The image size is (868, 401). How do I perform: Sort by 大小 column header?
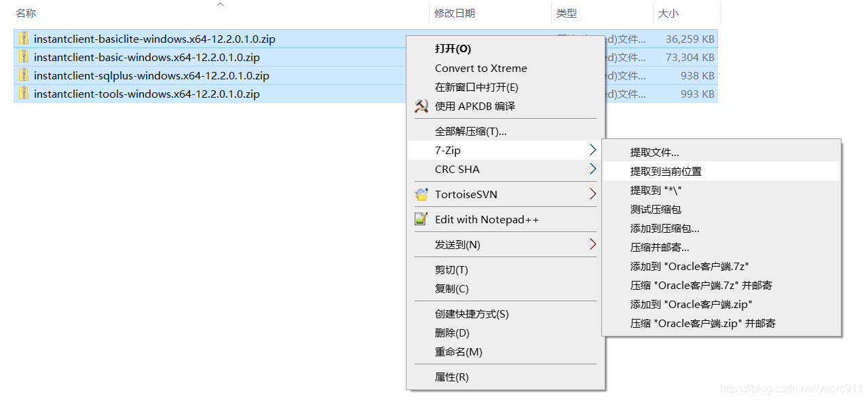668,13
